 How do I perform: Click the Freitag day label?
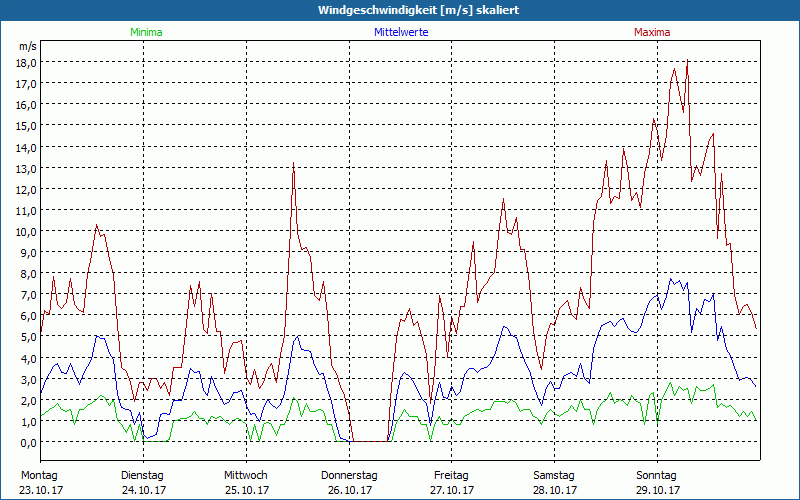point(451,475)
